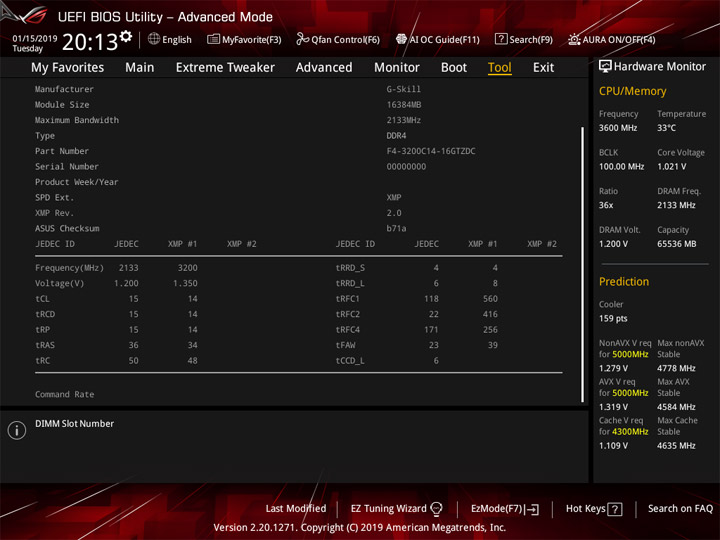Show the Hot Keys list
Image resolution: width=720 pixels, height=540 pixels.
pos(594,509)
